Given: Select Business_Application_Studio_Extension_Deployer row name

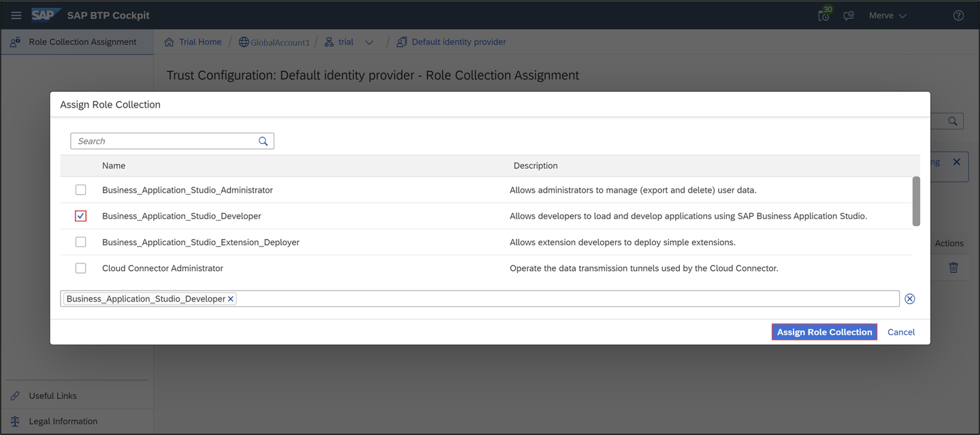Looking at the screenshot, I should pos(201,242).
